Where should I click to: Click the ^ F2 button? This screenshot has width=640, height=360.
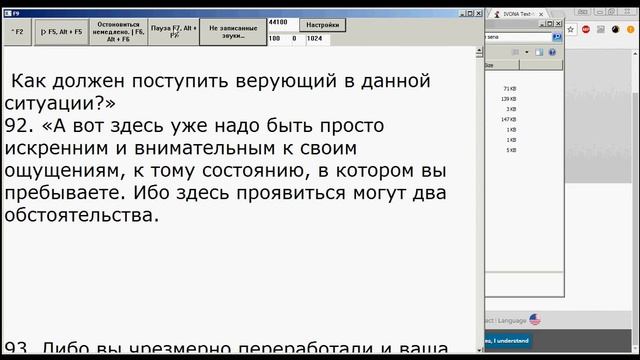click(x=17, y=32)
